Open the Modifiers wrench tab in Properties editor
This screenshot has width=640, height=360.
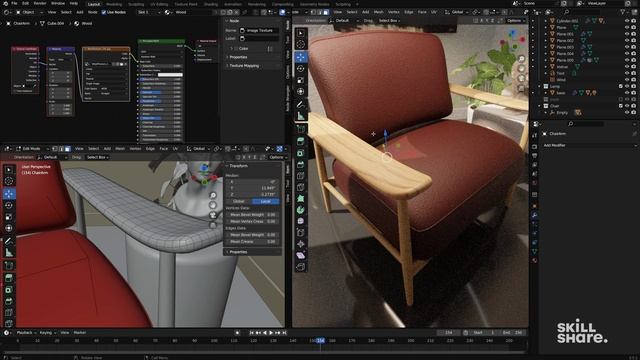click(x=535, y=215)
